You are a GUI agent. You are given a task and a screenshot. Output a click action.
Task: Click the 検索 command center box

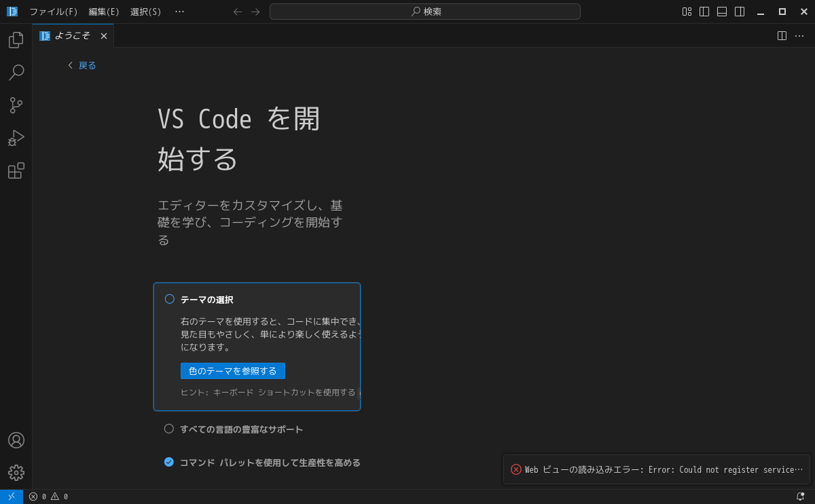[x=425, y=12]
